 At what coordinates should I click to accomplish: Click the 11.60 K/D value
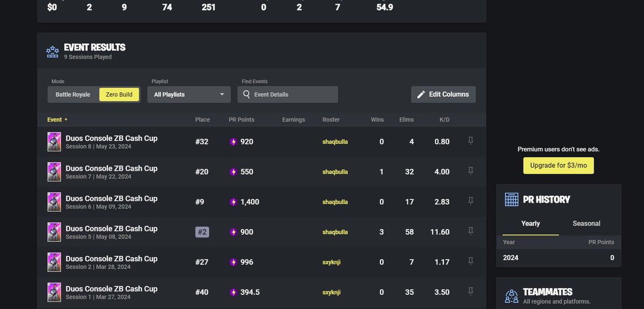click(x=441, y=232)
